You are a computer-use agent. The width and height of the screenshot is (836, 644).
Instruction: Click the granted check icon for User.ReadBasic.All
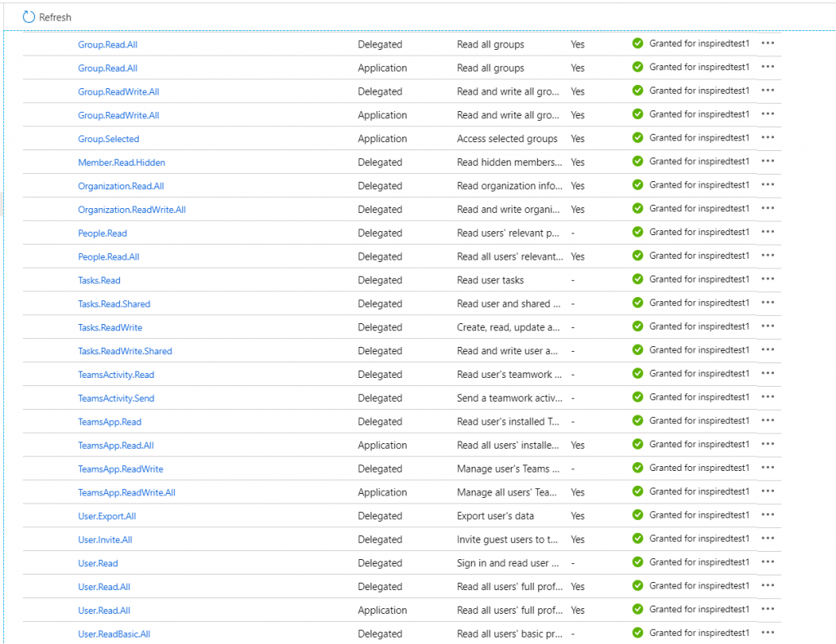638,633
